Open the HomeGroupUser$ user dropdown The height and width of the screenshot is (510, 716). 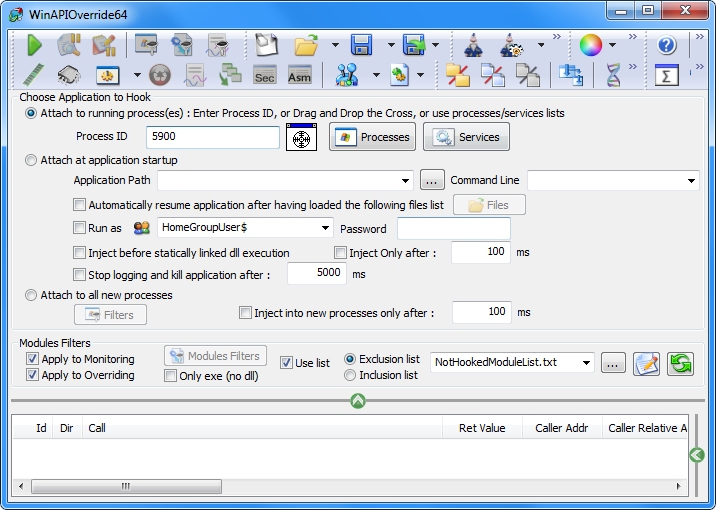[325, 228]
